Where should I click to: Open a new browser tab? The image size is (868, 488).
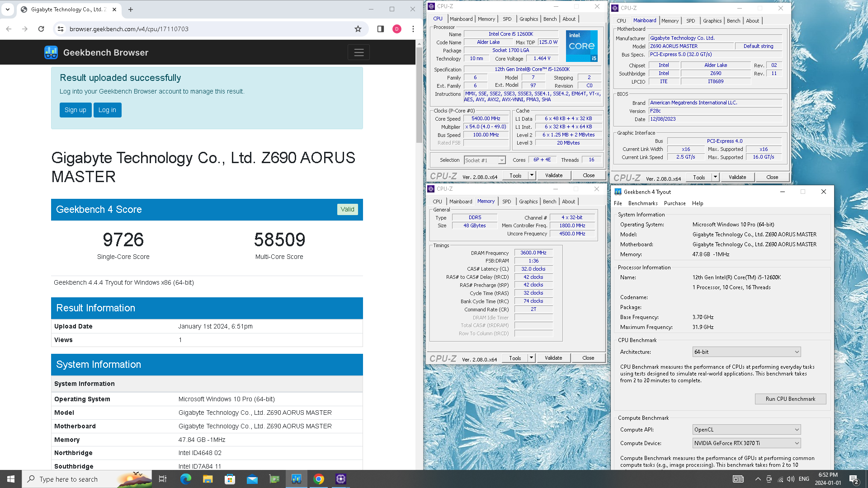131,9
